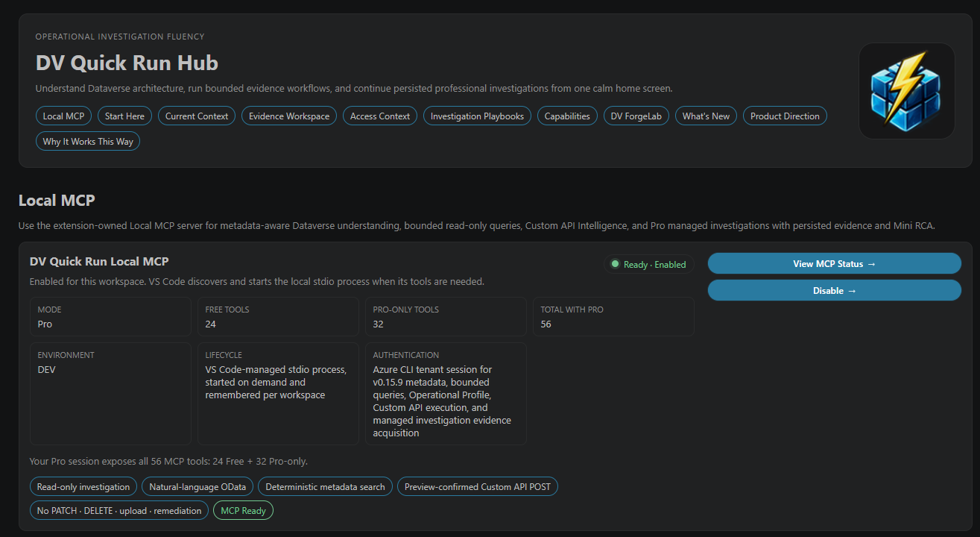Click the Ready · Enabled status badge
The image size is (980, 537).
[x=648, y=264]
